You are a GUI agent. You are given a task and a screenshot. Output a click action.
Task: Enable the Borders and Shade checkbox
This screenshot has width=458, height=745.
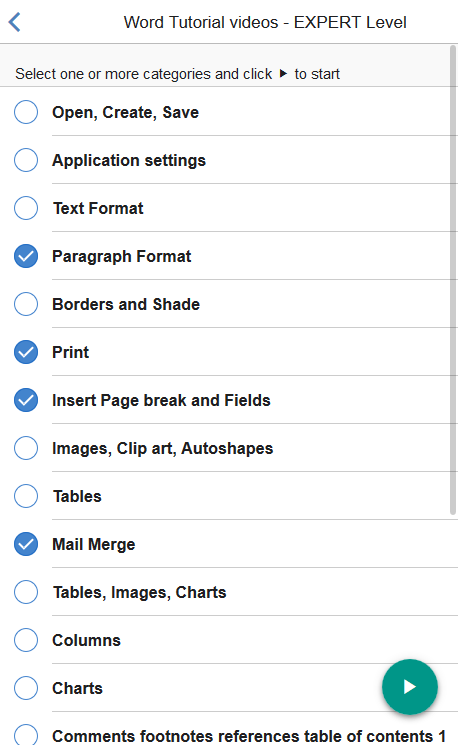pyautogui.click(x=26, y=304)
